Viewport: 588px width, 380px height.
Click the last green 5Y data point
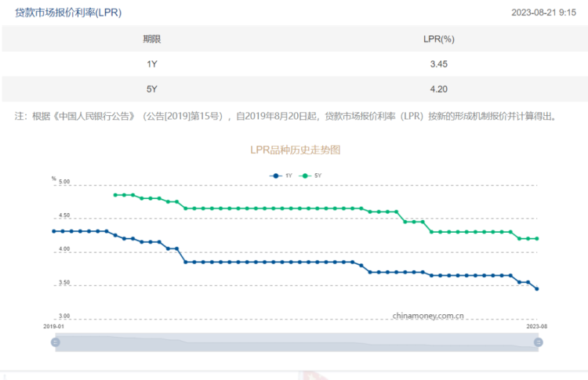pos(537,239)
